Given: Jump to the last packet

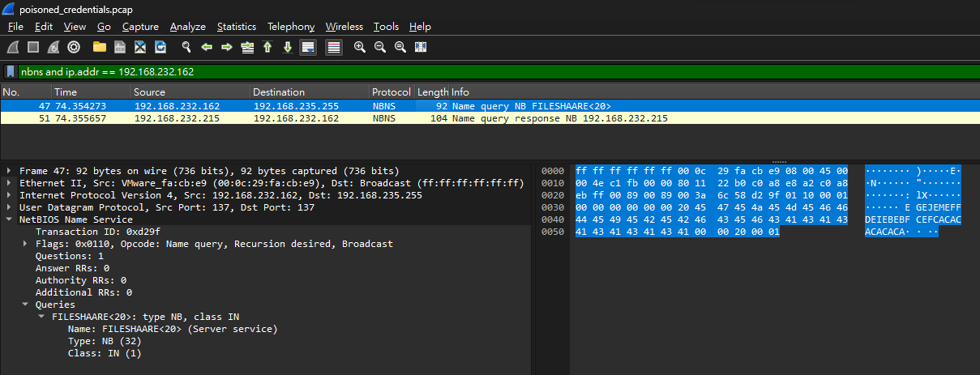Looking at the screenshot, I should coord(288,47).
